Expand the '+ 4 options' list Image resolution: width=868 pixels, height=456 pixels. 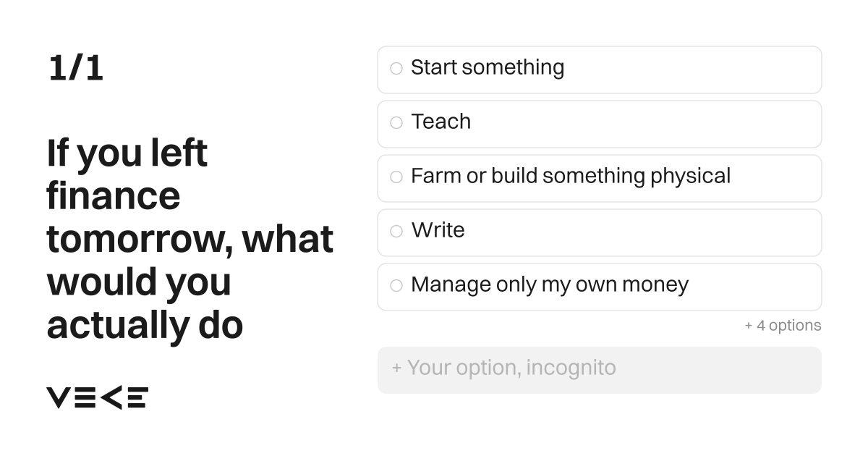tap(783, 326)
